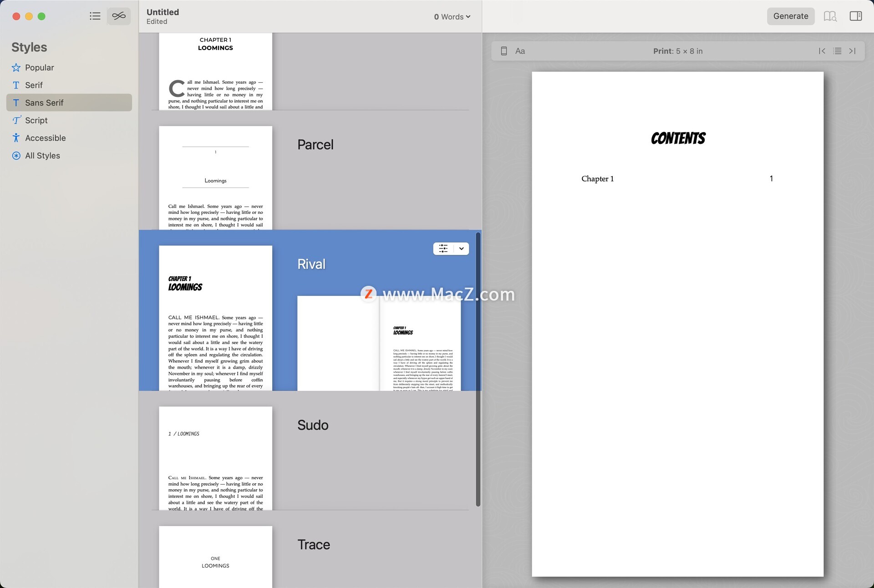The width and height of the screenshot is (874, 588).
Task: Click the Parcel style name
Action: 315,145
